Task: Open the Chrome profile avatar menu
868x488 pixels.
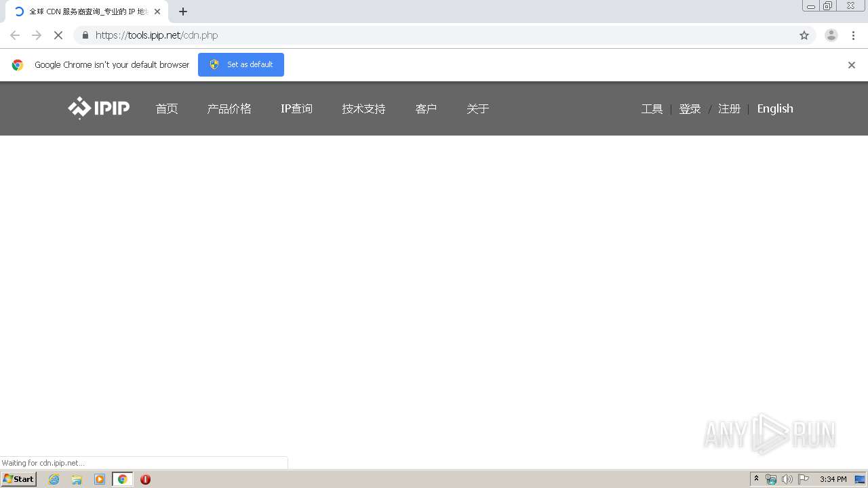Action: pos(831,35)
